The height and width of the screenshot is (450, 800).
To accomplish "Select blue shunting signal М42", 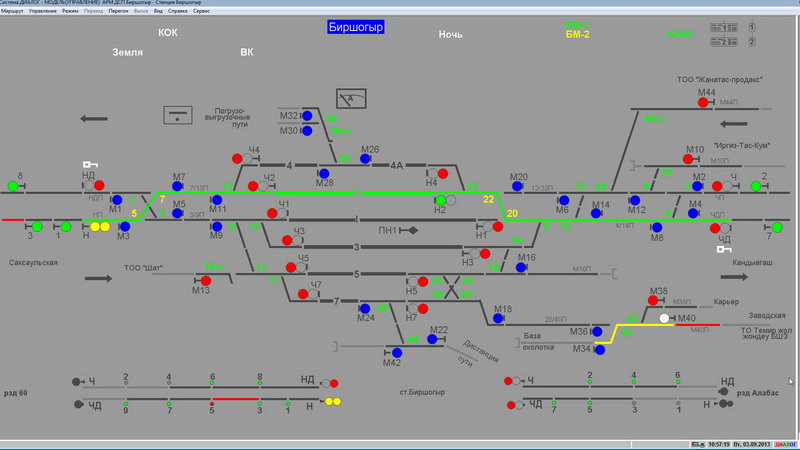I will click(397, 353).
